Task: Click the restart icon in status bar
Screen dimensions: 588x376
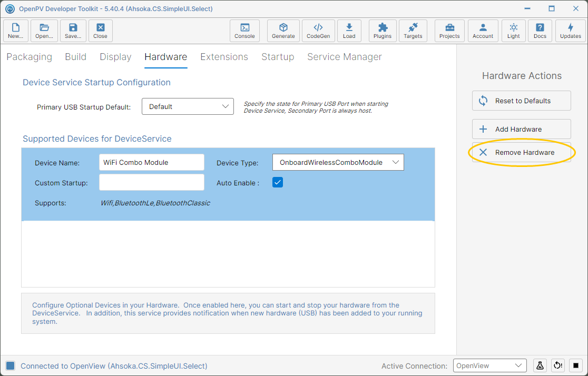Action: [558, 365]
